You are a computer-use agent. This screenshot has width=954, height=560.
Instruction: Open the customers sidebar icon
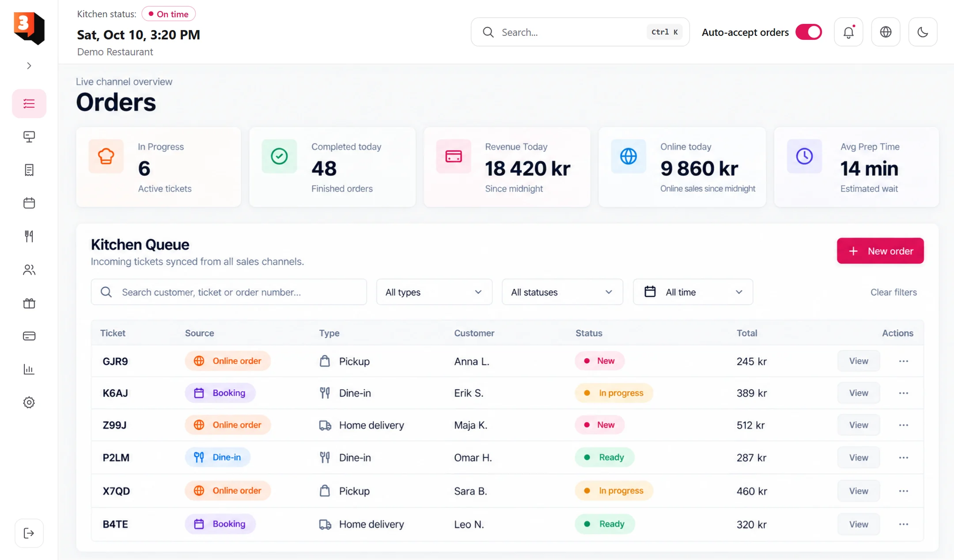coord(29,270)
